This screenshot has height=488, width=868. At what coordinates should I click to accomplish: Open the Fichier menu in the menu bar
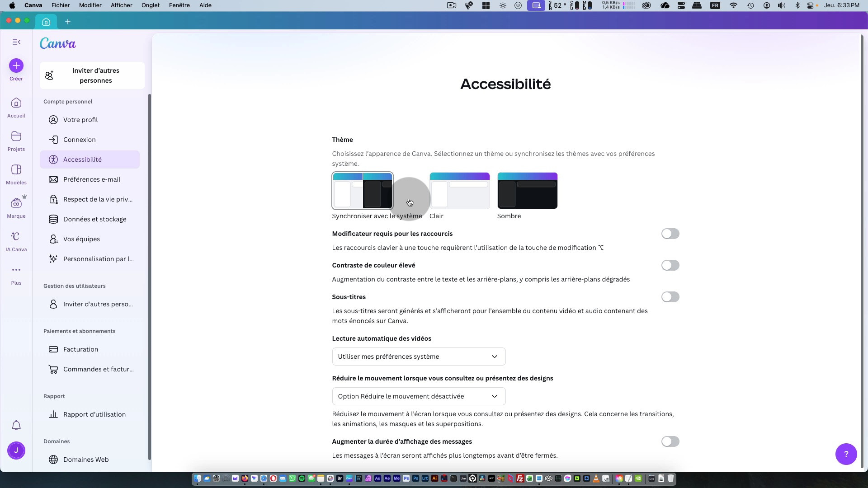[x=61, y=5]
